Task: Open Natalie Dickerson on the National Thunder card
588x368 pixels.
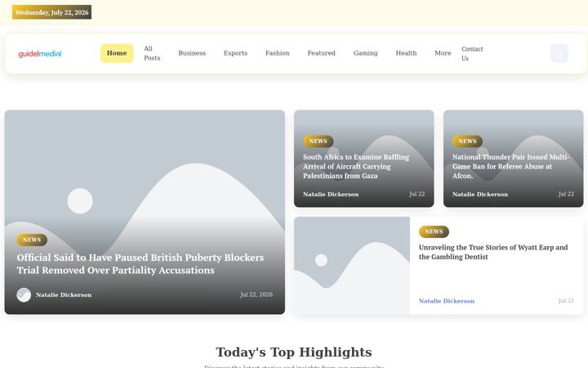Action: pos(480,194)
